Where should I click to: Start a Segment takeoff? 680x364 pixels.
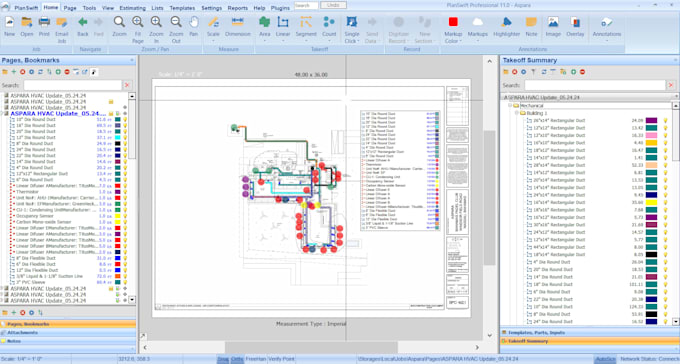pos(306,27)
